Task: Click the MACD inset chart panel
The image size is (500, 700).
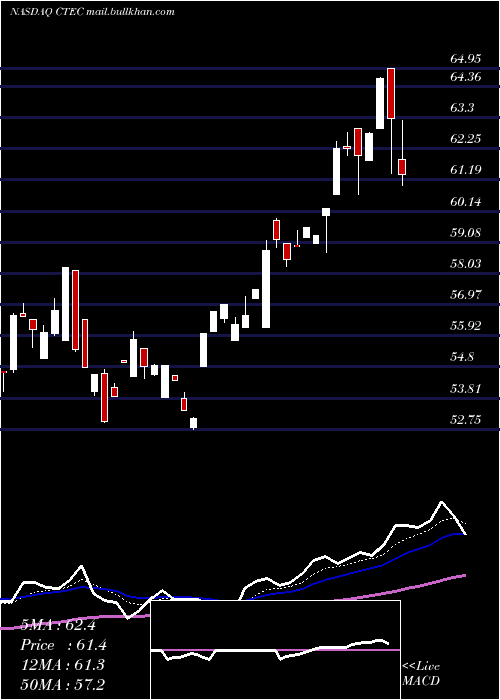Action: (x=275, y=650)
